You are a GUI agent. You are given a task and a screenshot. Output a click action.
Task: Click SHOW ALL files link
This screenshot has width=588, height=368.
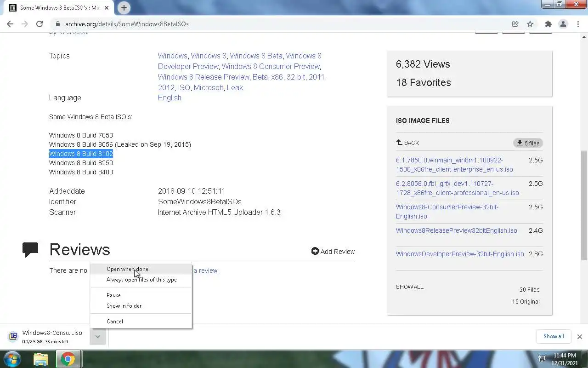click(x=410, y=287)
